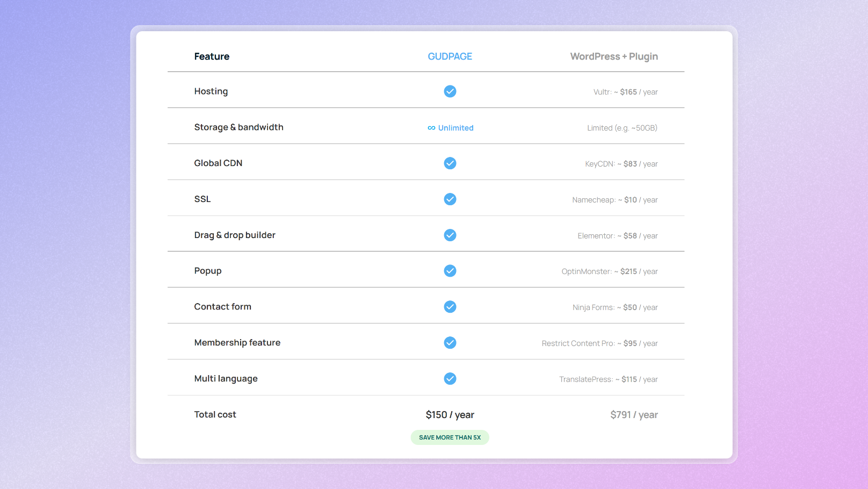Click the $791 / year total

(634, 415)
